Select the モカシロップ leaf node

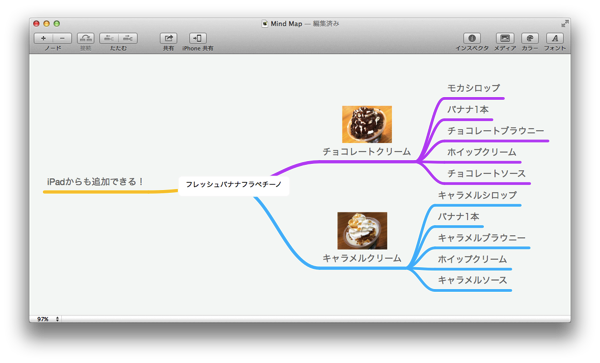[x=474, y=88]
